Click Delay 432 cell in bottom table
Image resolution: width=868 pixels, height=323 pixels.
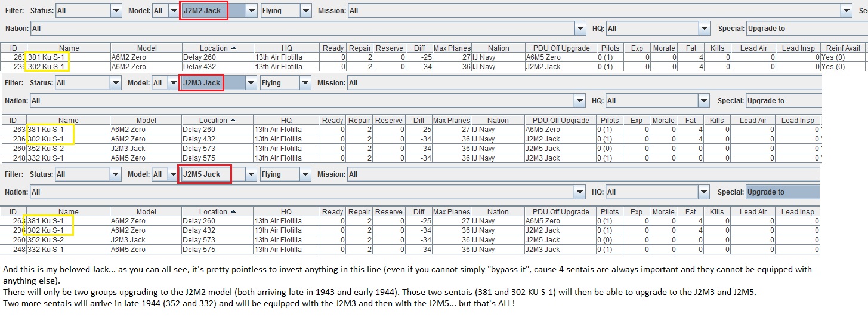218,230
